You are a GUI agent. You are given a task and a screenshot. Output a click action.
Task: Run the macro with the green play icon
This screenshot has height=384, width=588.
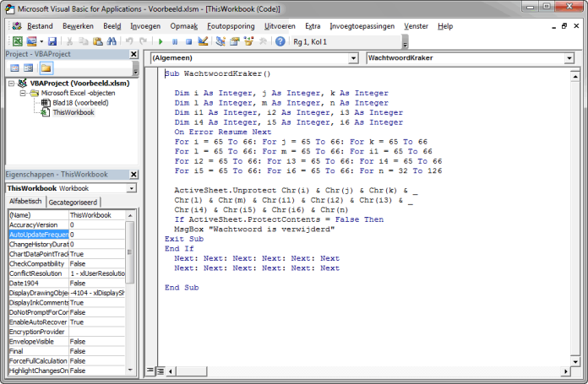tap(161, 41)
